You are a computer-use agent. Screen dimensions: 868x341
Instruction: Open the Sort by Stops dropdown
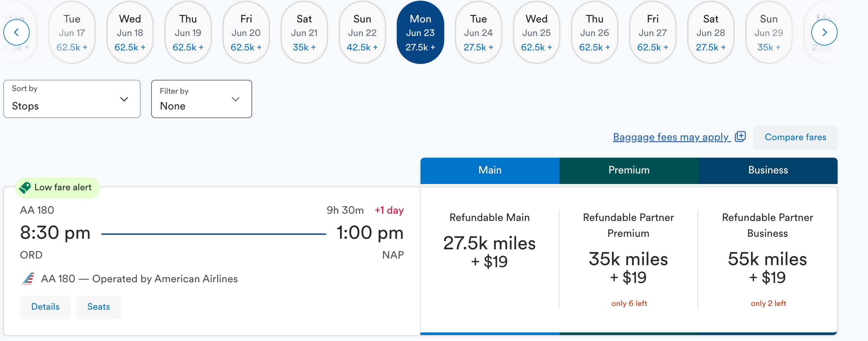pos(72,99)
